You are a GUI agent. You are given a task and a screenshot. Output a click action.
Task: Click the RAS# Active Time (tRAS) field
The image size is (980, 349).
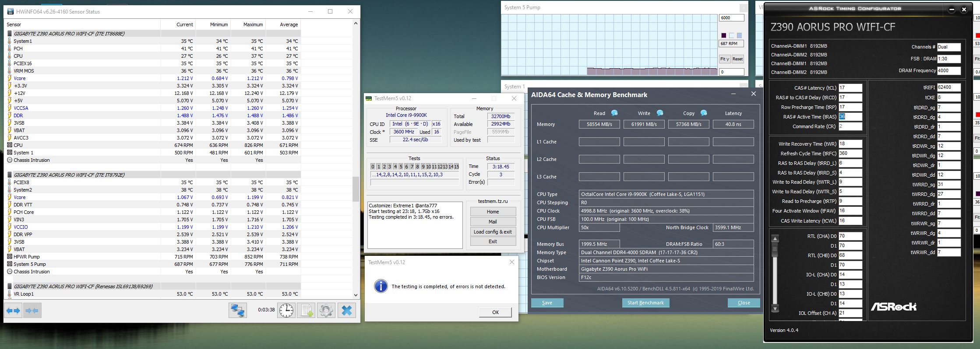point(850,117)
